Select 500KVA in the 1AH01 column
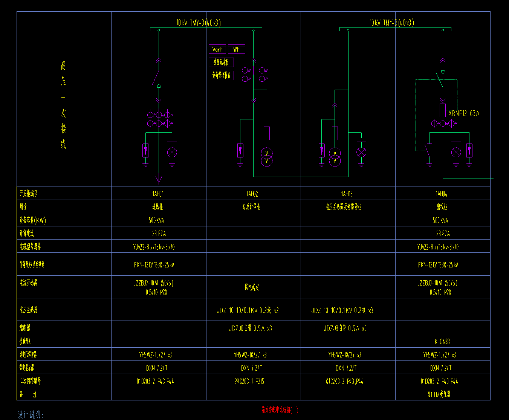This screenshot has height=420, width=509. [x=156, y=221]
